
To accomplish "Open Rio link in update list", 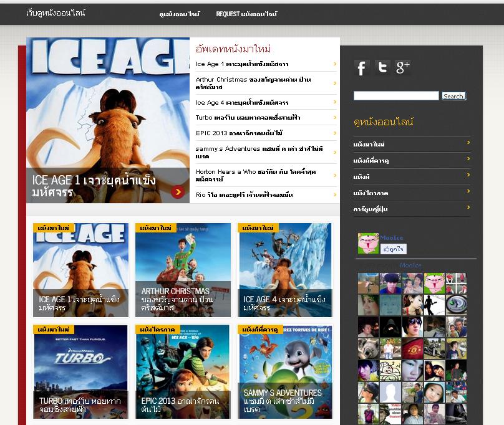I will pyautogui.click(x=245, y=194).
